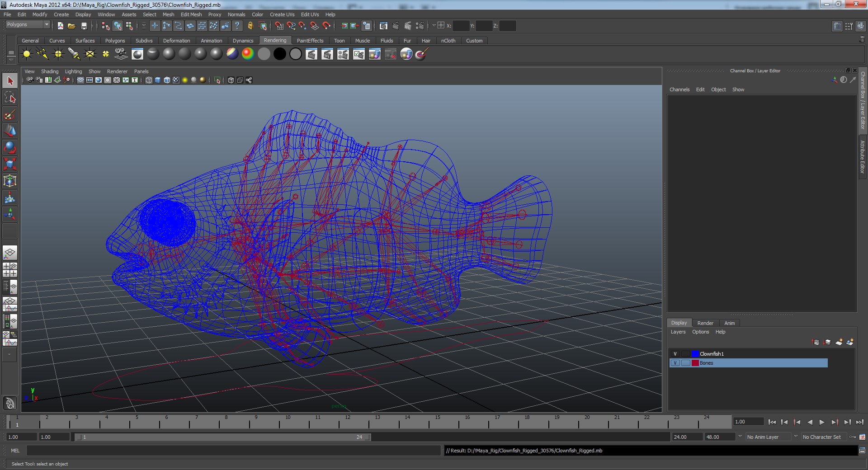Switch to the Animation shelf tab
The width and height of the screenshot is (868, 470).
pos(211,41)
